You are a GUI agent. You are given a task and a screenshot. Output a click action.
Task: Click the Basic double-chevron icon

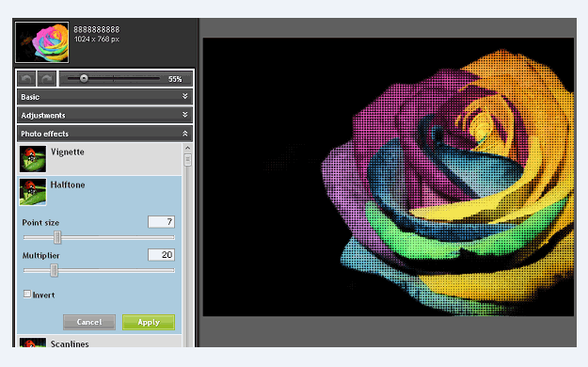pyautogui.click(x=185, y=96)
